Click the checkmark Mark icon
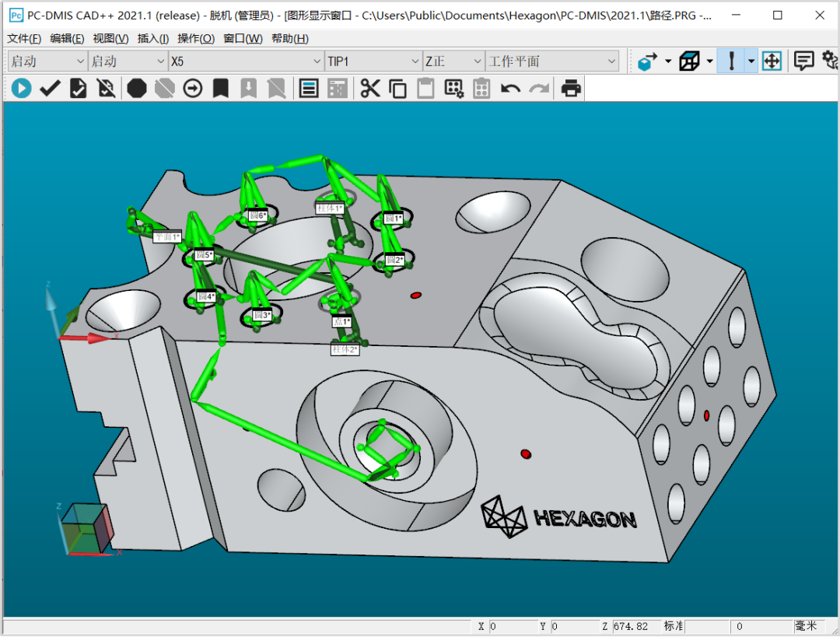840x637 pixels. click(x=50, y=89)
